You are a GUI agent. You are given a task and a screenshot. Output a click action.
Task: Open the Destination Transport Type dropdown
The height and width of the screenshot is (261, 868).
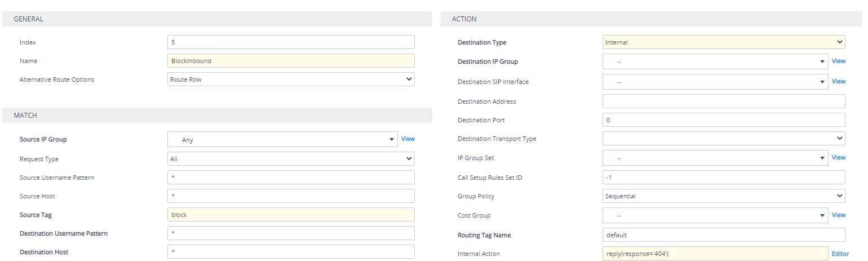tap(723, 139)
